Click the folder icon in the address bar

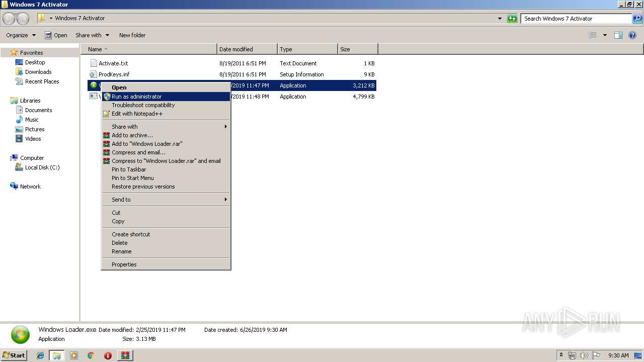click(x=41, y=18)
